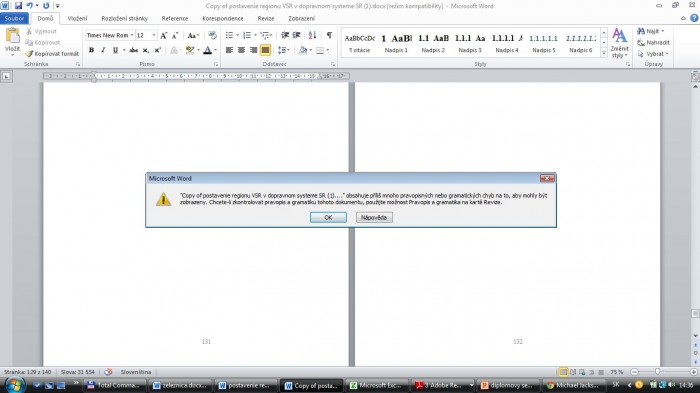This screenshot has height=393, width=700.
Task: Toggle strikethrough formatting
Action: (x=133, y=50)
